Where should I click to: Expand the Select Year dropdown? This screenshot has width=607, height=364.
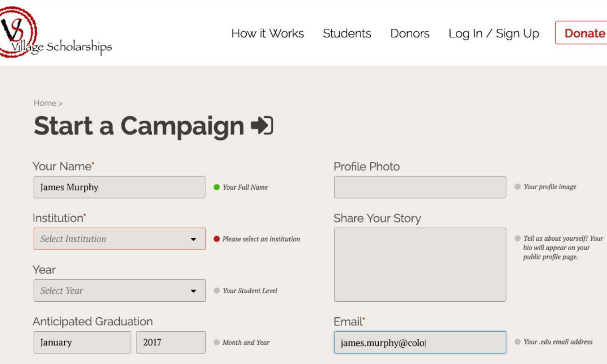pyautogui.click(x=120, y=291)
